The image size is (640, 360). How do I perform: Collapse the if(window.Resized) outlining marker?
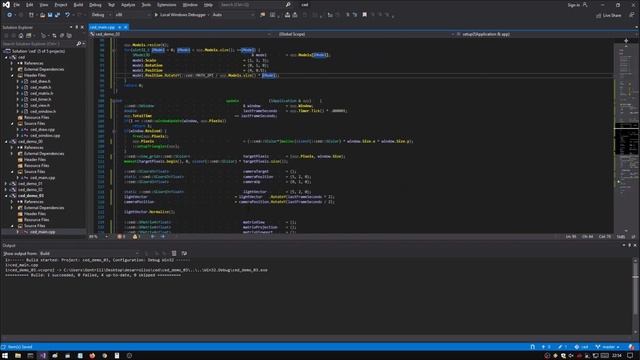(x=114, y=131)
